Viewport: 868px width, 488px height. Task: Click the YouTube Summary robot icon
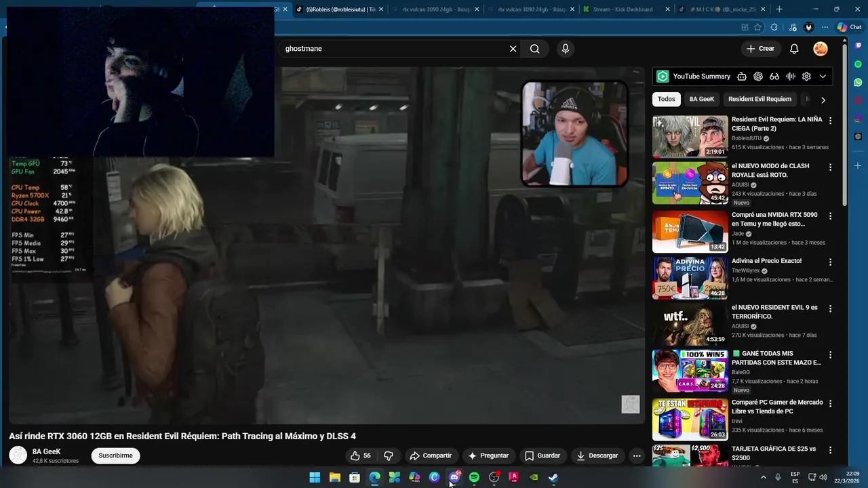(742, 77)
